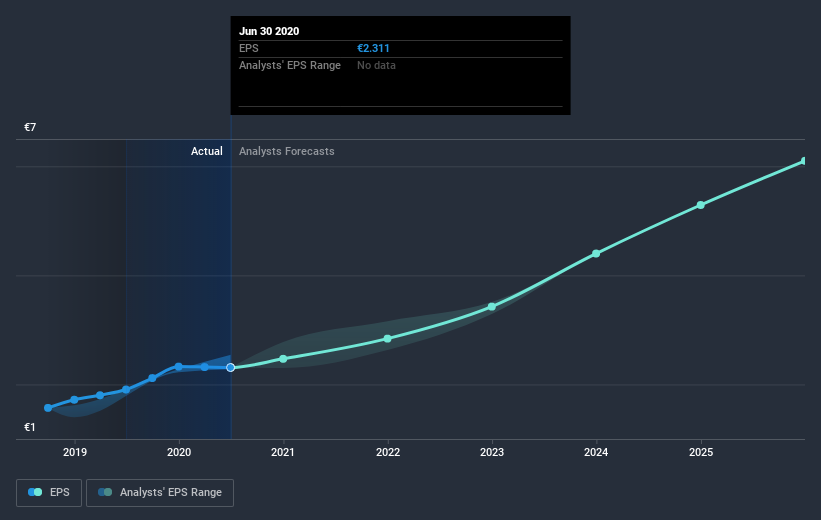The image size is (821, 520).
Task: Click the 2021 x-axis label
Action: 283,452
